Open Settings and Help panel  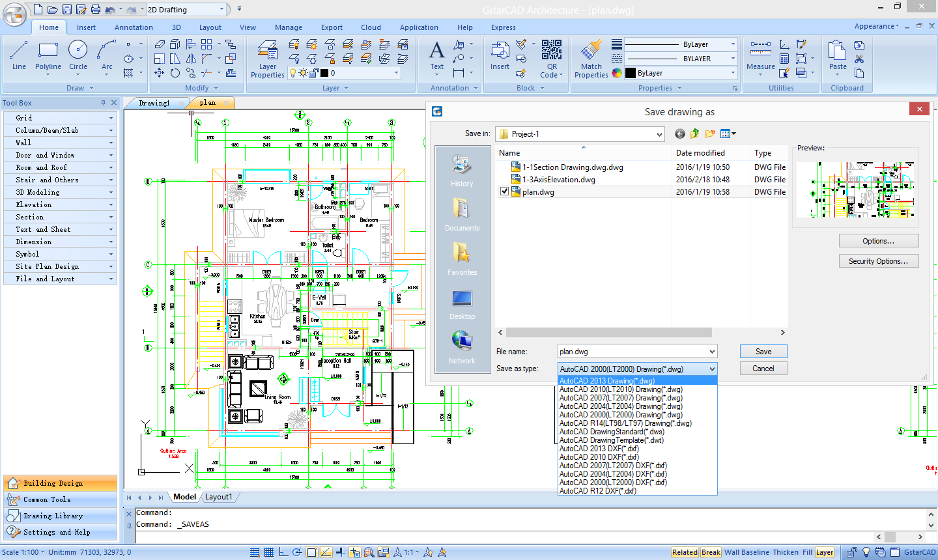tap(60, 532)
